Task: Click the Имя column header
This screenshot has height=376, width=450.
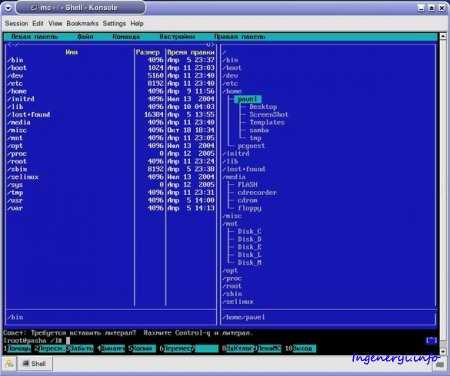Action: pyautogui.click(x=71, y=52)
